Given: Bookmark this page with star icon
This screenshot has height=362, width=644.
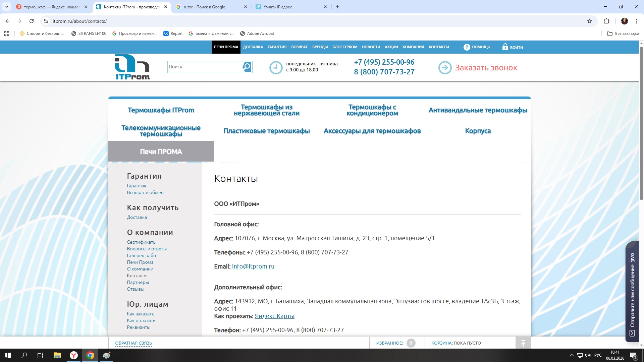Looking at the screenshot, I should coord(590,21).
